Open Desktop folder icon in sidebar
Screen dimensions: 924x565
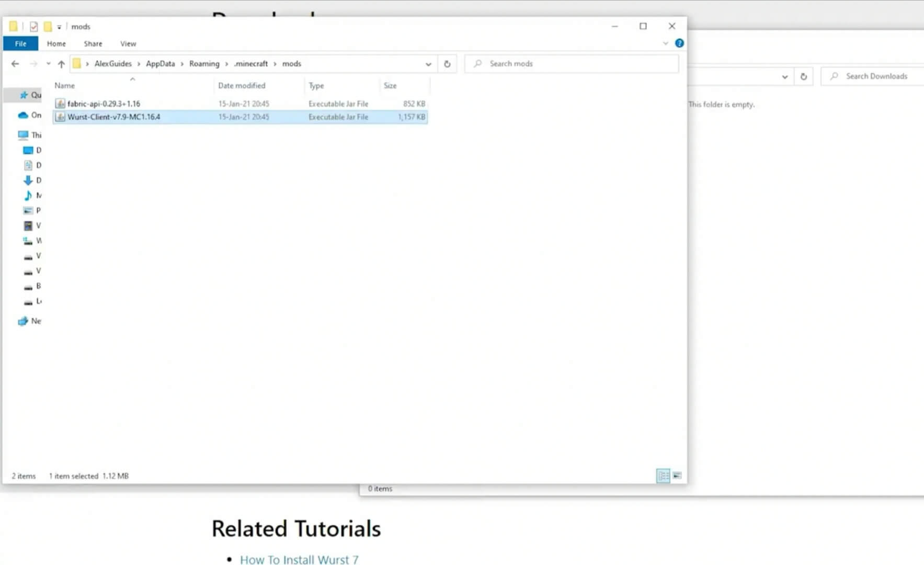28,150
